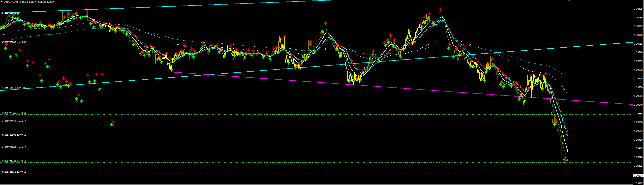Click price scale value 1.29820
This screenshot has width=644, height=185.
click(x=638, y=70)
